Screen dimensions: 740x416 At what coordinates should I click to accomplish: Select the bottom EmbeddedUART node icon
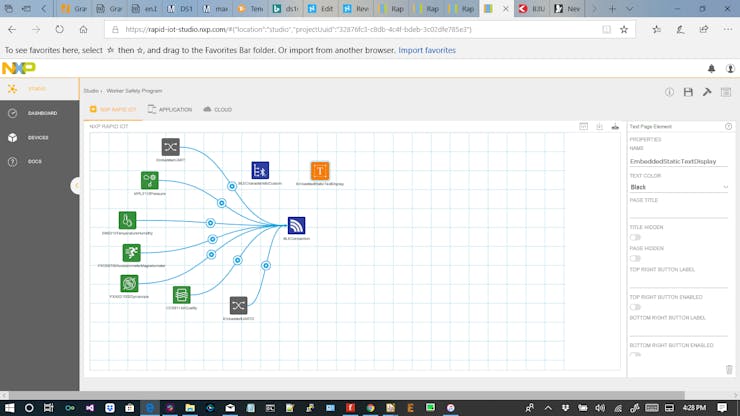click(238, 306)
